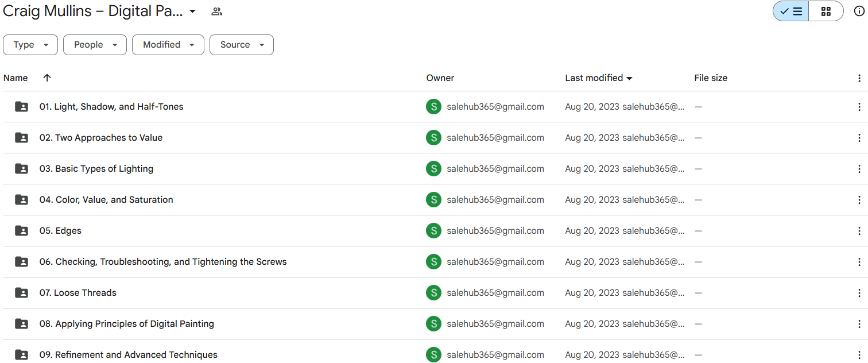
Task: Sort by Last modified column header
Action: pos(594,78)
